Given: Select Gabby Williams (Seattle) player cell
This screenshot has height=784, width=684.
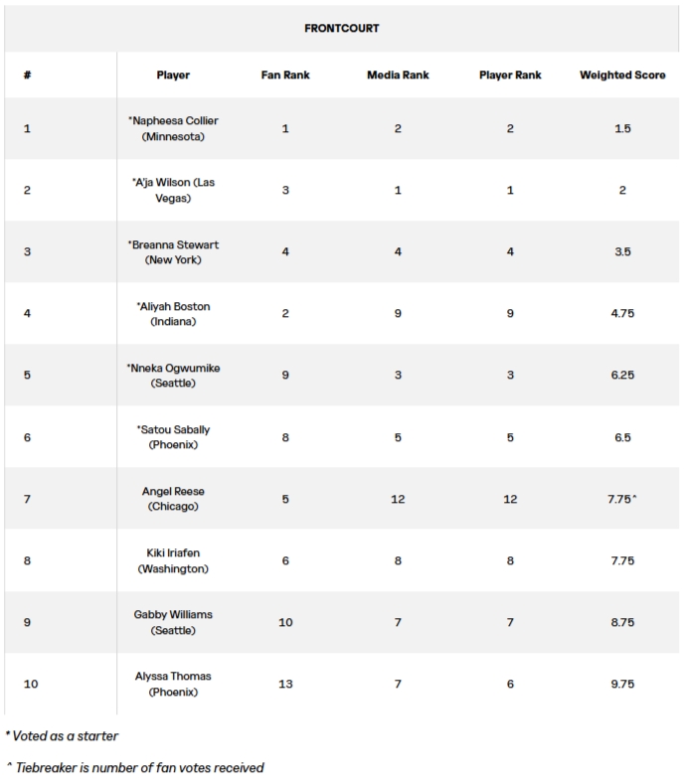Looking at the screenshot, I should click(173, 622).
